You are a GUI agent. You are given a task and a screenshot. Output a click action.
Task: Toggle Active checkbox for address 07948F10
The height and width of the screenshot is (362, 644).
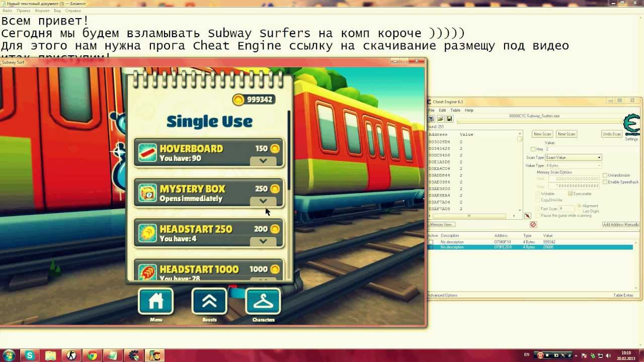431,242
